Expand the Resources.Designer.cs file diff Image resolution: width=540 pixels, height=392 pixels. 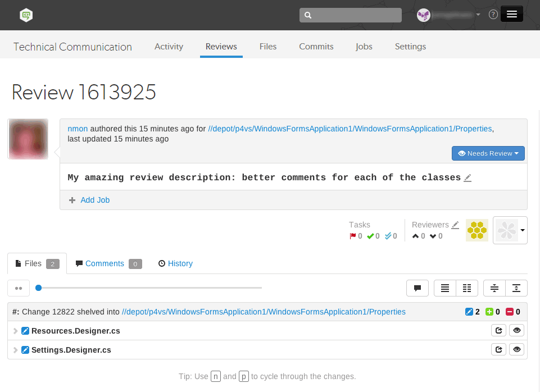[x=16, y=331]
